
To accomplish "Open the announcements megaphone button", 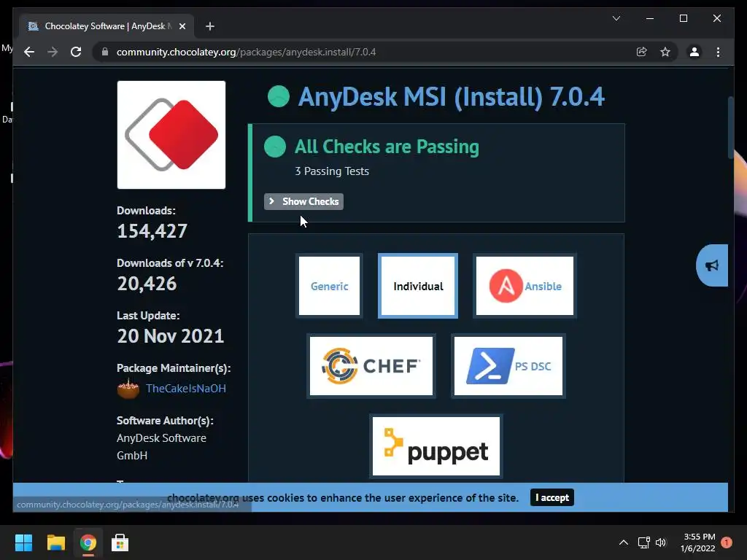I will [712, 265].
